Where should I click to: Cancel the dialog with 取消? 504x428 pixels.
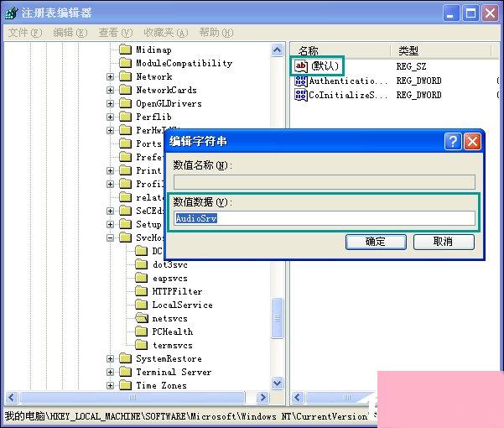tap(444, 242)
